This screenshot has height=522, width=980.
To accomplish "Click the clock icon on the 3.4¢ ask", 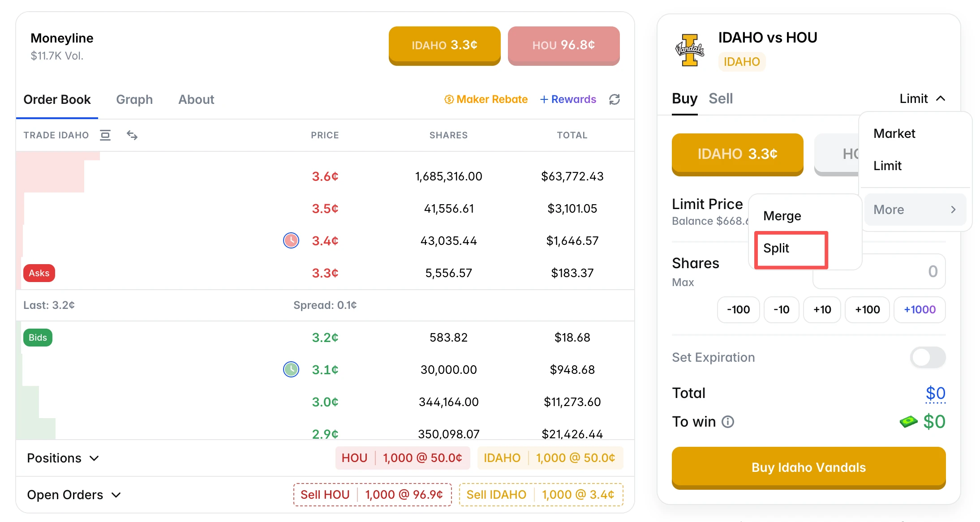I will 291,240.
